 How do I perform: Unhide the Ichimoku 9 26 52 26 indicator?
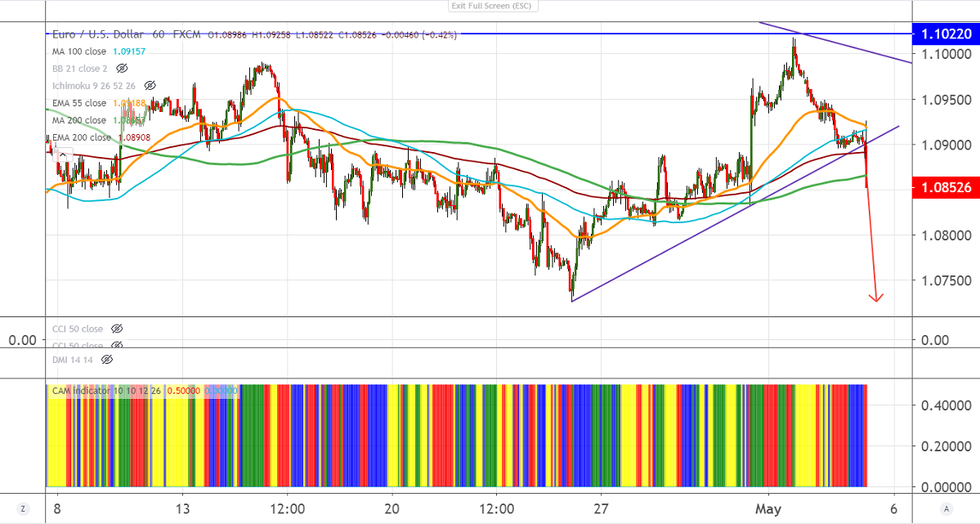pos(150,85)
